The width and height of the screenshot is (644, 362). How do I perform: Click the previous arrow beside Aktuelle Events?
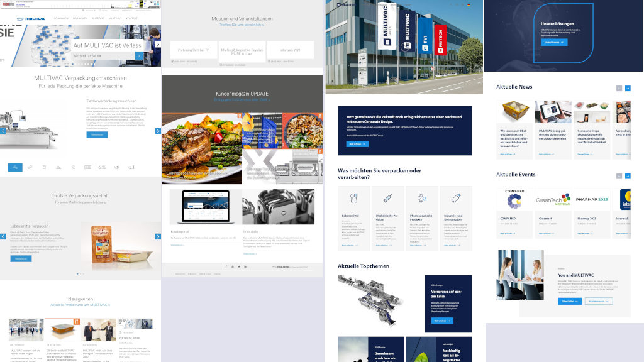619,176
